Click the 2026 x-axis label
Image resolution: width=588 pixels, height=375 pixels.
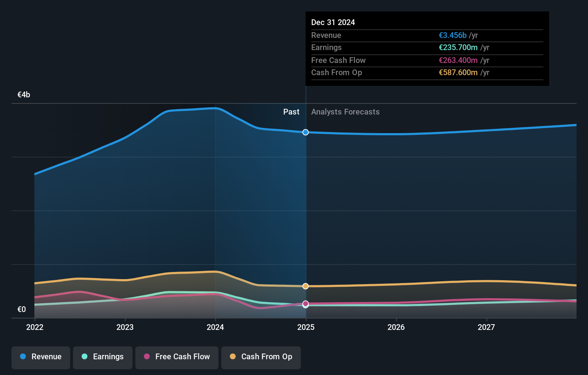396,327
